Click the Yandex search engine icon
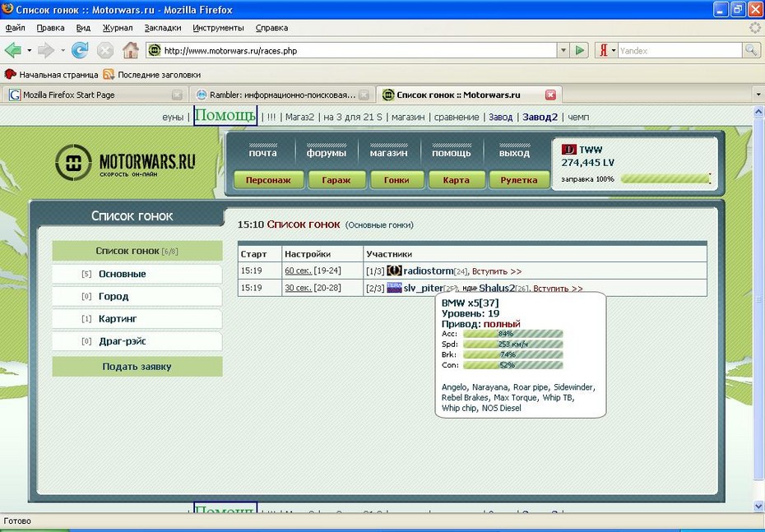The image size is (765, 532). (x=603, y=50)
